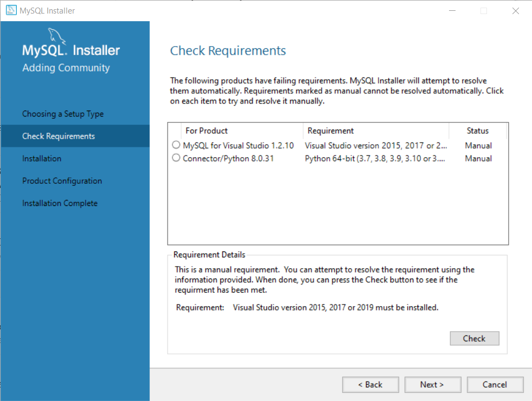Close the MySQL Installer window
This screenshot has height=401, width=532.
(515, 11)
